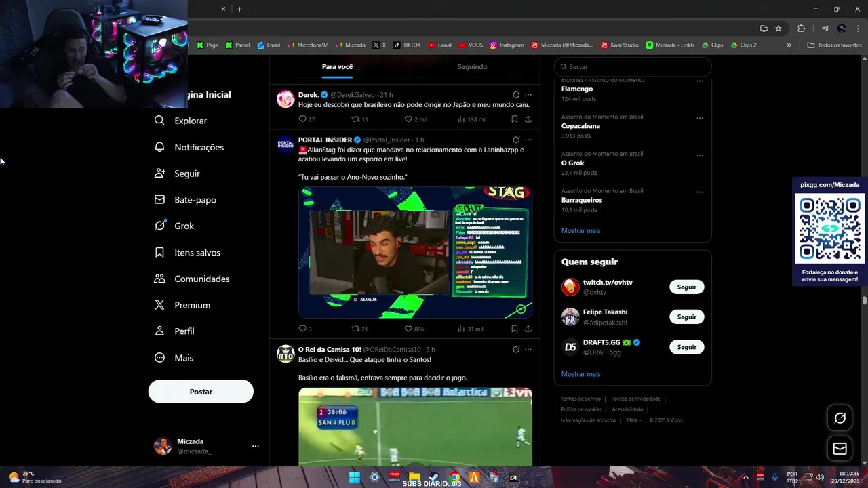Open Steam from the taskbar
The height and width of the screenshot is (488, 868).
point(435,478)
